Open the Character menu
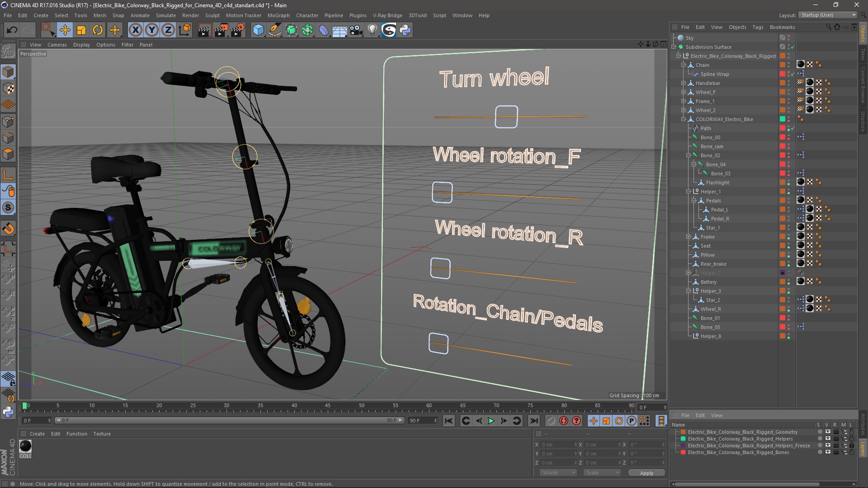This screenshot has height=488, width=868. point(307,15)
